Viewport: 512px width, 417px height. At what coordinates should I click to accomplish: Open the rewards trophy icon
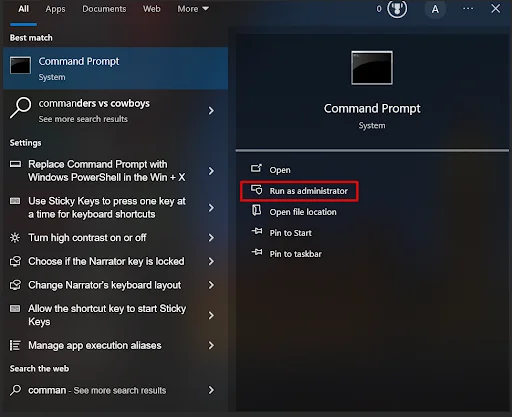click(x=397, y=8)
